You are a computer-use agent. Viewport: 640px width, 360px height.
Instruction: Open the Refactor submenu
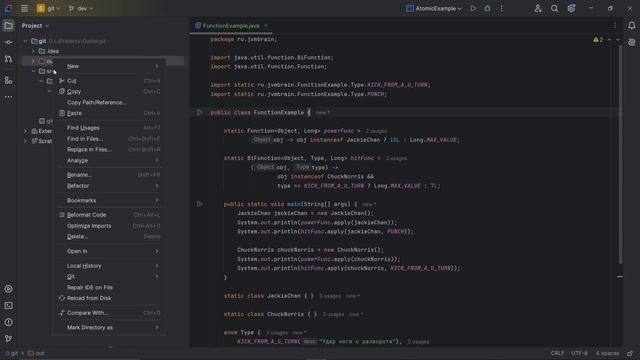pos(109,186)
